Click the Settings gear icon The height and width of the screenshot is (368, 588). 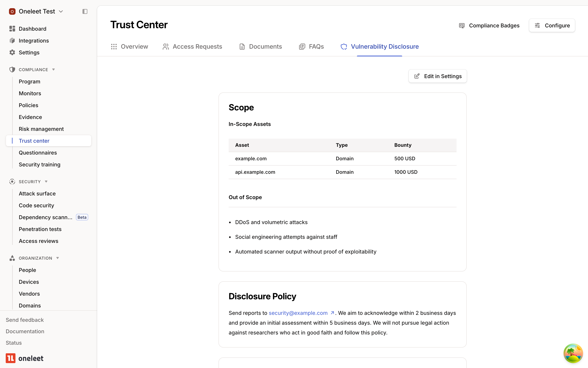[x=12, y=53]
